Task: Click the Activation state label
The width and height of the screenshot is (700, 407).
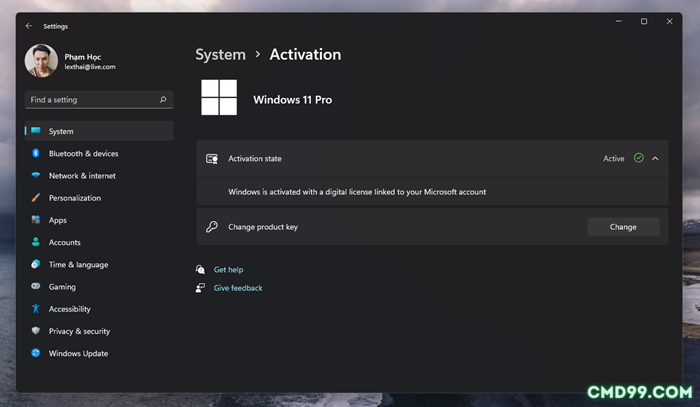Action: click(x=255, y=158)
